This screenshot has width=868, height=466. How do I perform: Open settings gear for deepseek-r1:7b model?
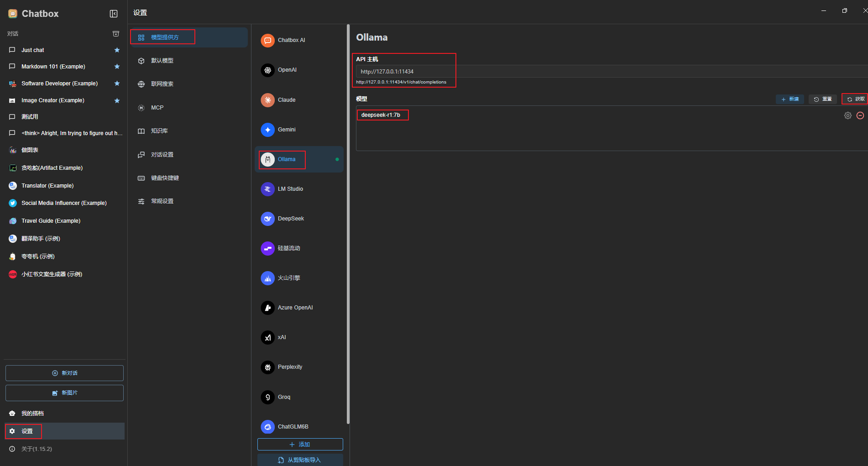click(x=848, y=115)
